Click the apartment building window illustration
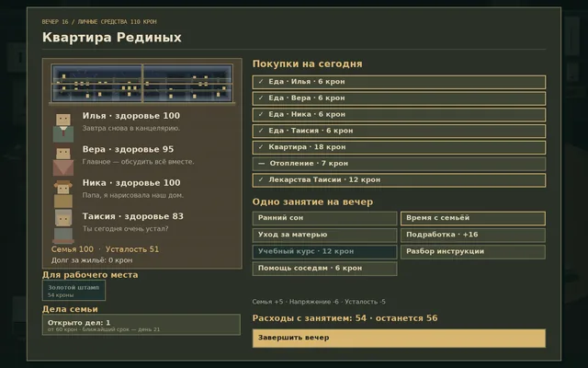Viewport: 588px width, 368px height. click(142, 83)
